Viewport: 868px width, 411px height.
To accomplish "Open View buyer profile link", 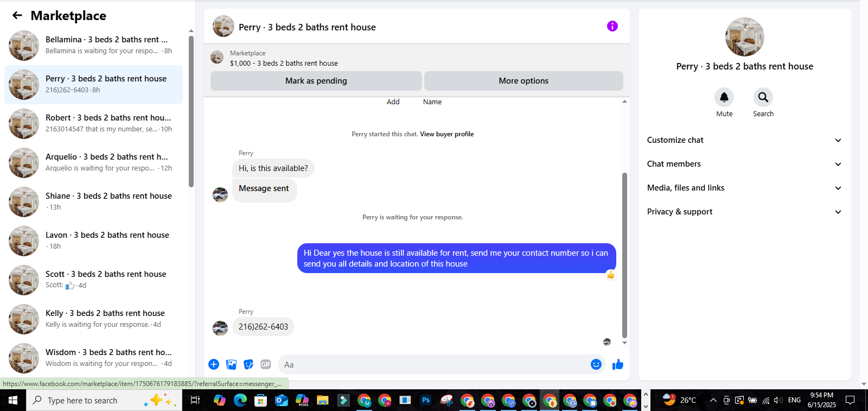I will [446, 134].
